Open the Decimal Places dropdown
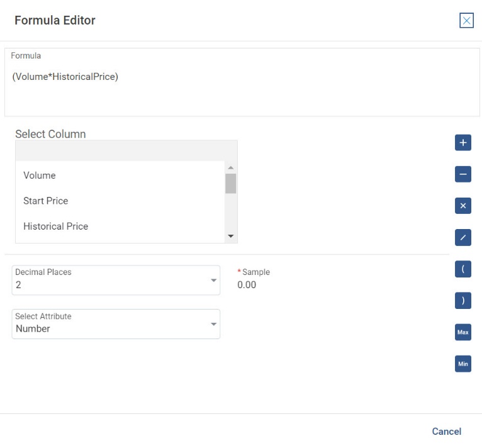Screen dimensions: 482x448 (x=116, y=280)
